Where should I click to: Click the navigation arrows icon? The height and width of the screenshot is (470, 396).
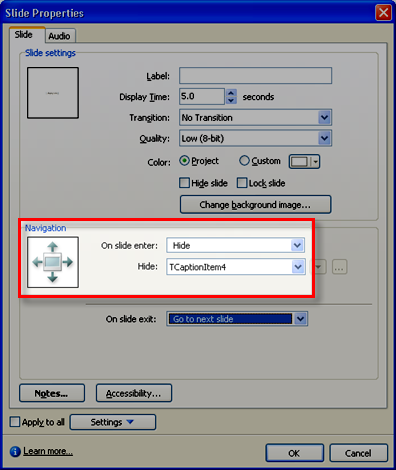pos(53,262)
